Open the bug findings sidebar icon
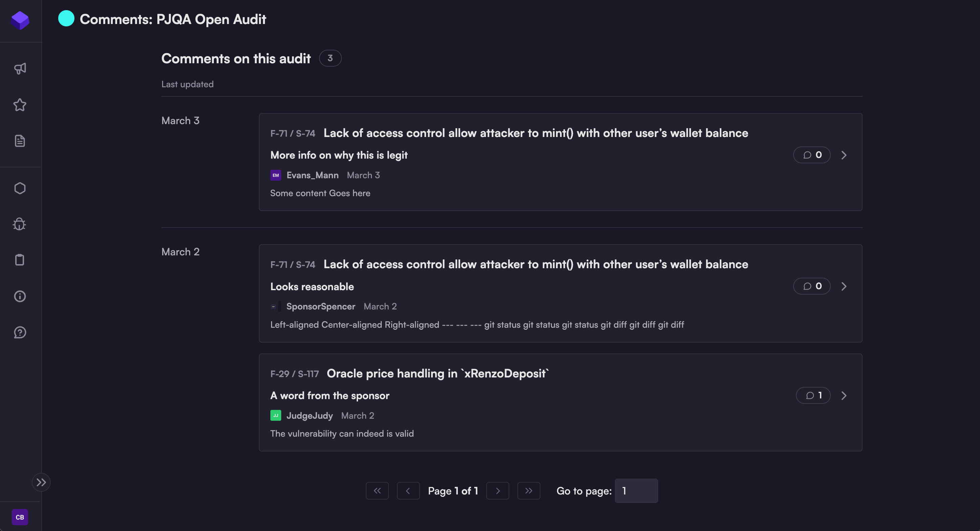 20,224
